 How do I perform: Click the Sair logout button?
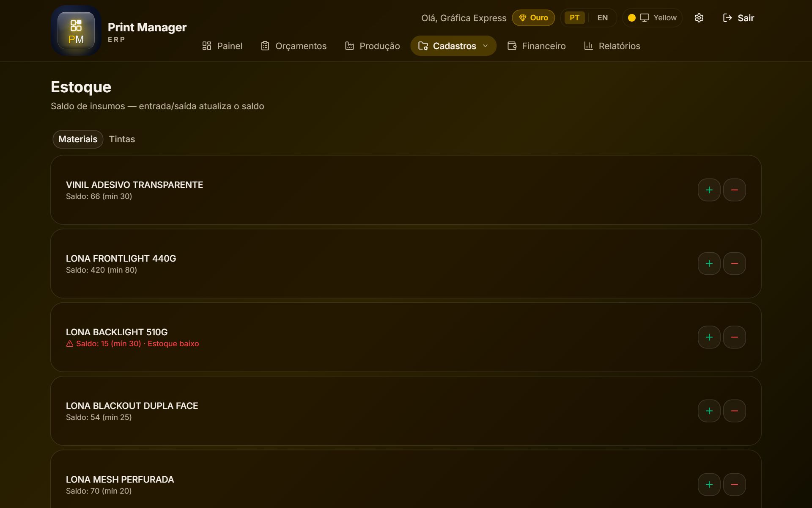coord(738,18)
